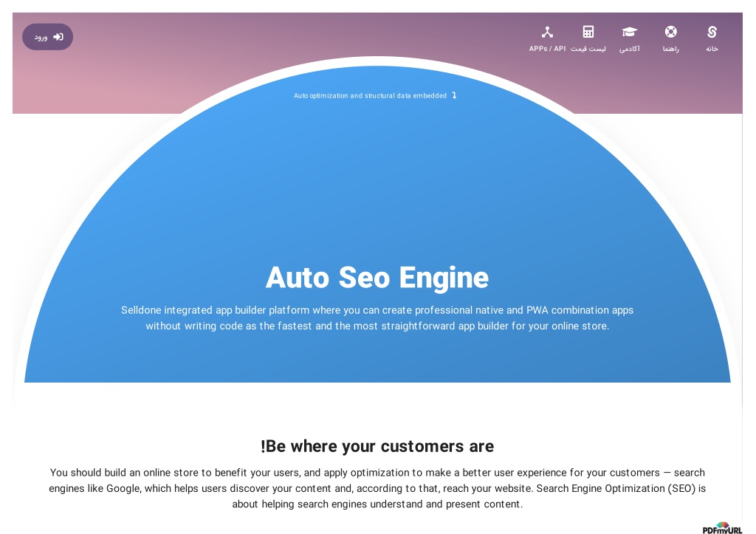Viewport: 756px width, 534px height.
Task: Click the Be where your customers are heading
Action: tap(377, 446)
